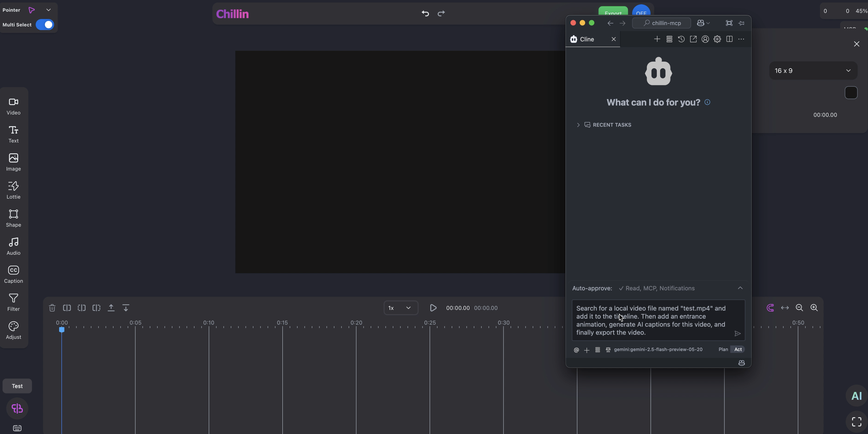868x434 pixels.
Task: Open the Copilot dropdown in window title bar
Action: pos(703,23)
